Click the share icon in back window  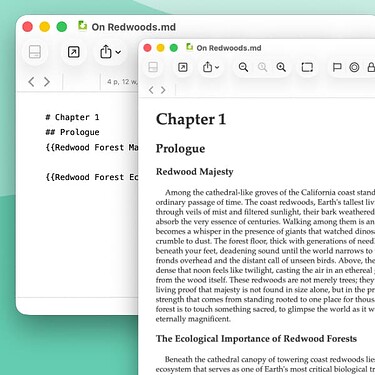point(106,52)
